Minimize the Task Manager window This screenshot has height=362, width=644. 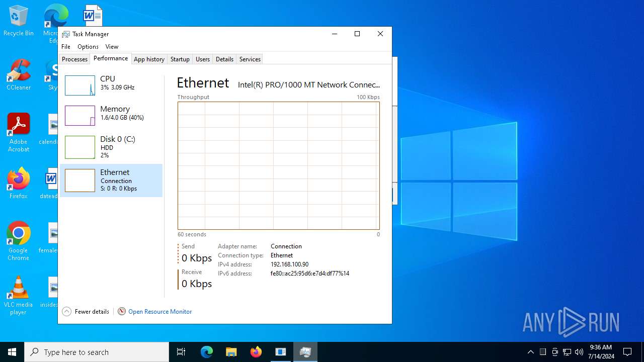(335, 34)
